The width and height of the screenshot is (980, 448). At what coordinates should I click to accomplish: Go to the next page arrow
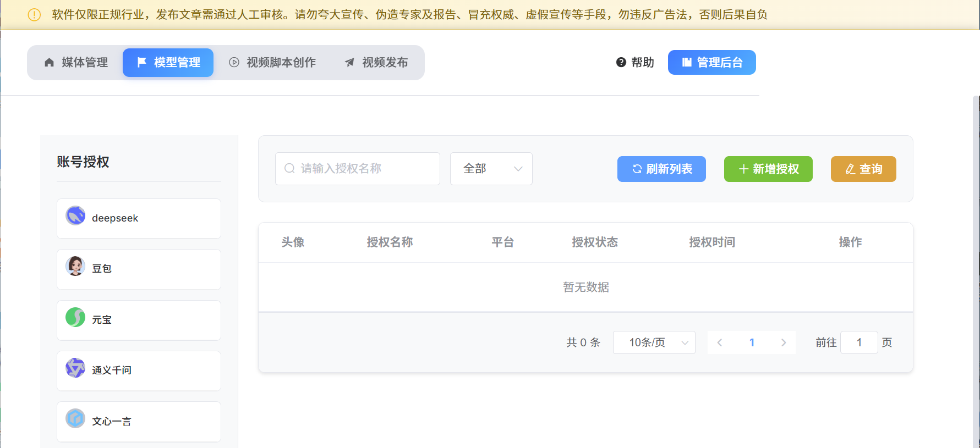[784, 342]
